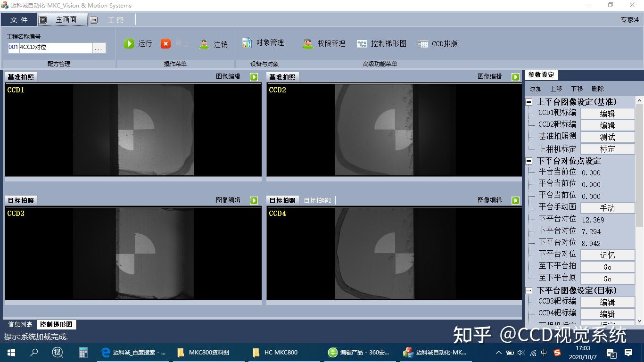
Task: Open the 文件 menu
Action: (19, 19)
